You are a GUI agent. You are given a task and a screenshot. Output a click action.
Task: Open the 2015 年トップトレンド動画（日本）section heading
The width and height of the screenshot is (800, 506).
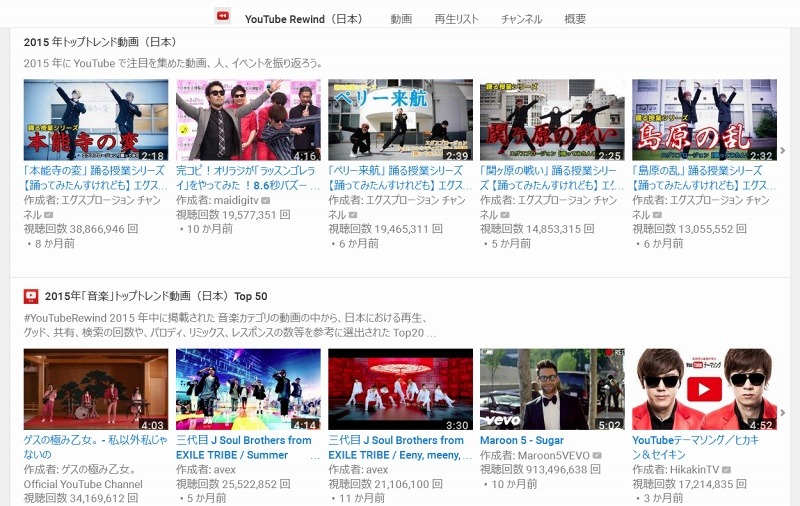[100, 42]
